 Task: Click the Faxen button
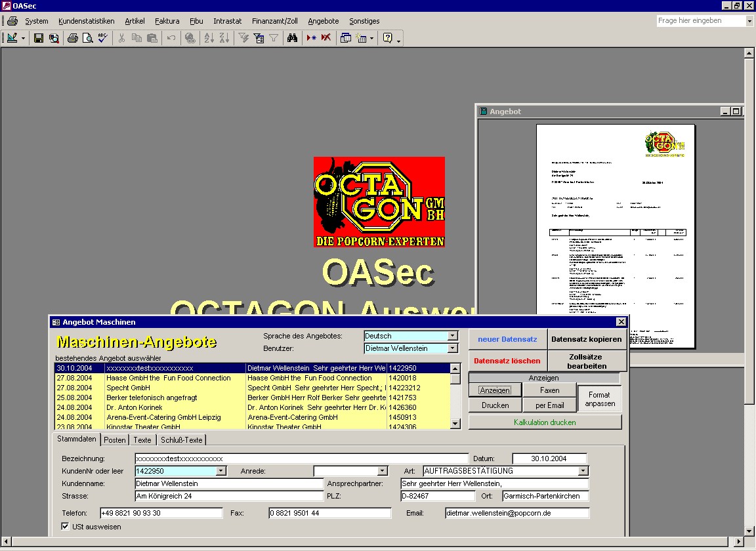tap(549, 390)
